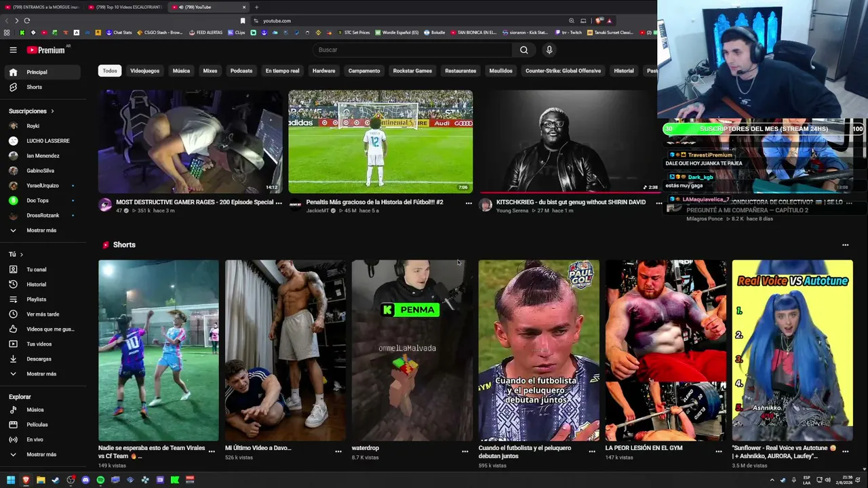Expand Mostrar más under Suscripciones
The width and height of the screenshot is (868, 488).
tap(43, 230)
